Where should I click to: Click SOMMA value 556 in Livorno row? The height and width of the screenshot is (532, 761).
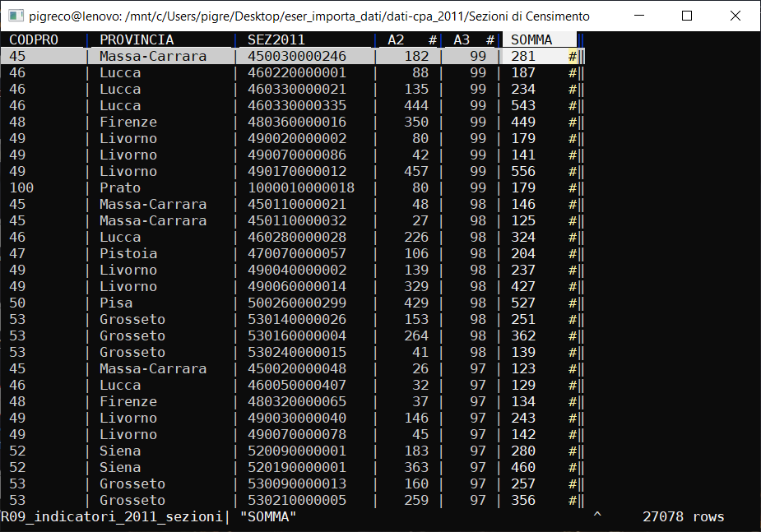pos(522,171)
